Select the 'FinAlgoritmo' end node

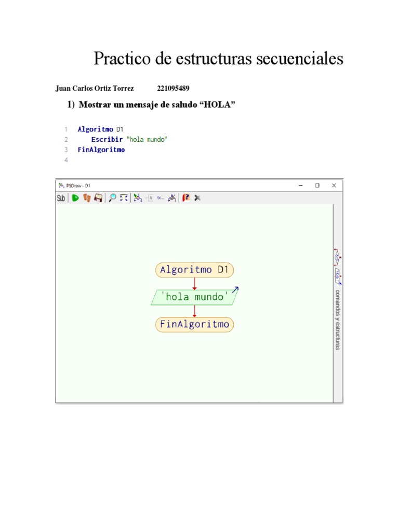[194, 324]
